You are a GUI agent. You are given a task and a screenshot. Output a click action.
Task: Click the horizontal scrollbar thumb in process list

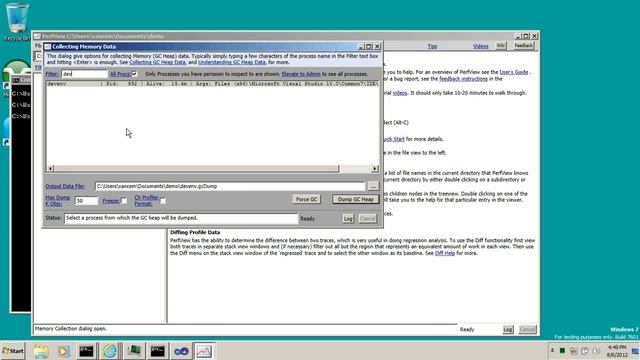tap(196, 169)
